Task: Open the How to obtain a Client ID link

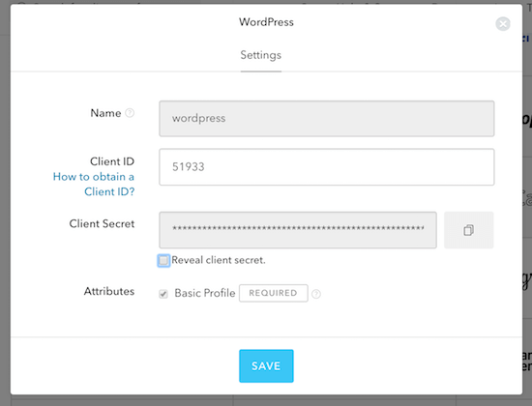Action: 94,185
